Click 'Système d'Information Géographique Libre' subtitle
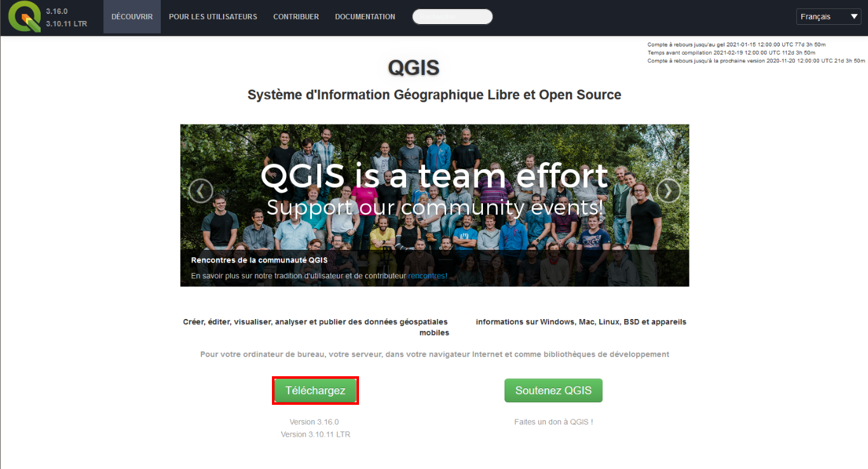This screenshot has width=868, height=469. (x=434, y=95)
